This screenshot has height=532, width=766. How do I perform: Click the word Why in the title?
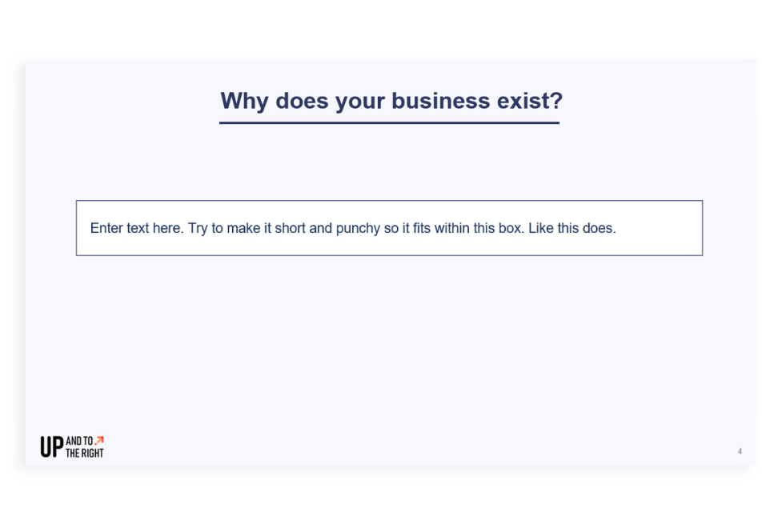[x=244, y=101]
